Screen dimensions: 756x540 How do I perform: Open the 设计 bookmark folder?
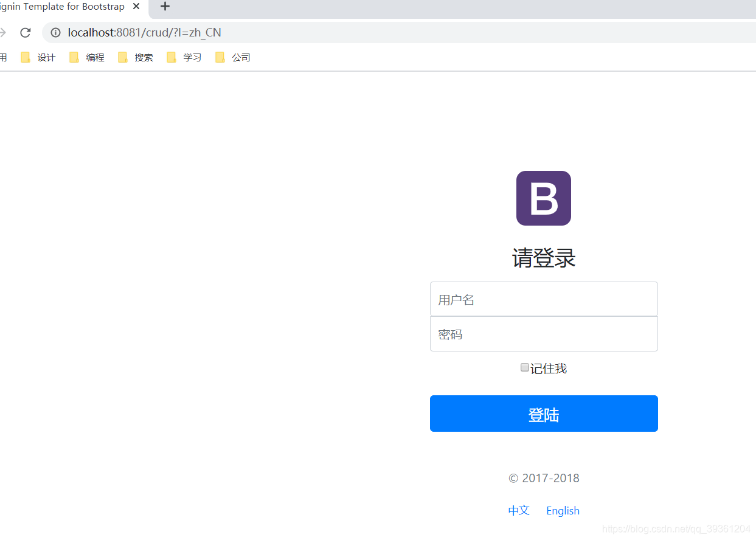click(38, 58)
